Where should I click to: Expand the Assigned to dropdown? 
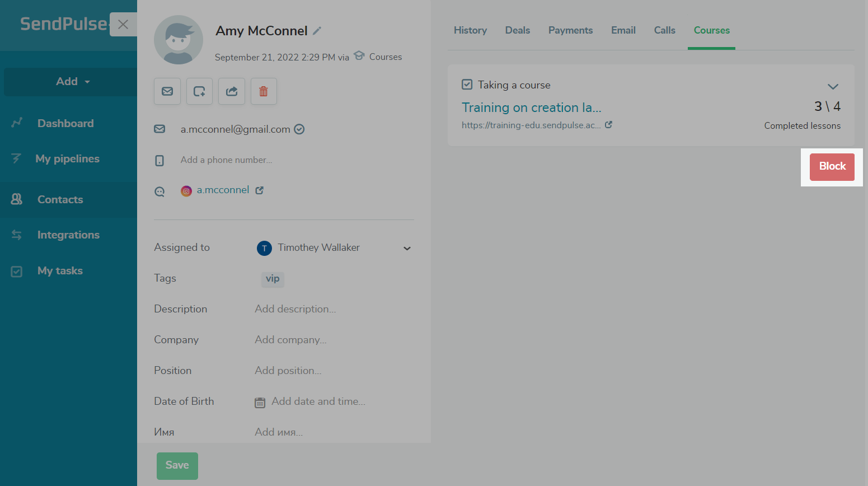coord(407,248)
